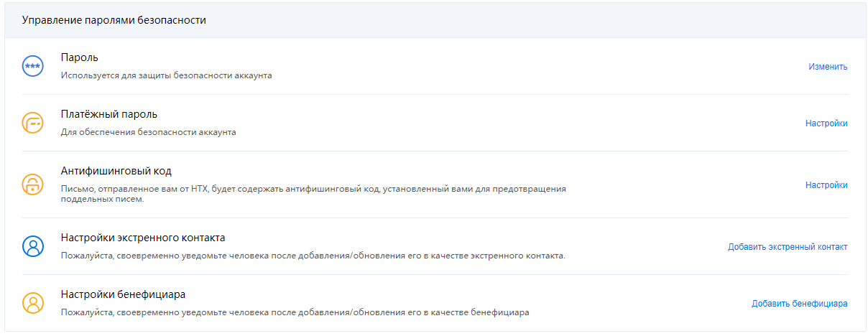Viewport: 868px width, 336px height.
Task: Click "Добавить бенефициара" link
Action: pos(799,304)
